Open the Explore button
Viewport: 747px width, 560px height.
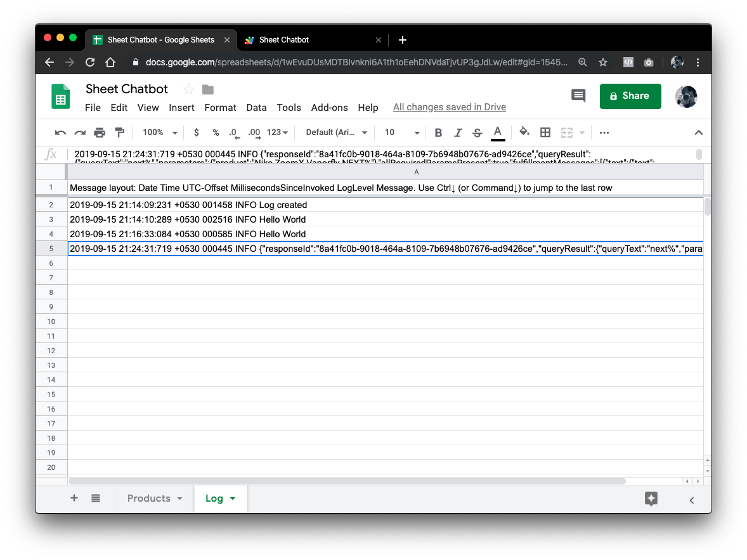[651, 498]
